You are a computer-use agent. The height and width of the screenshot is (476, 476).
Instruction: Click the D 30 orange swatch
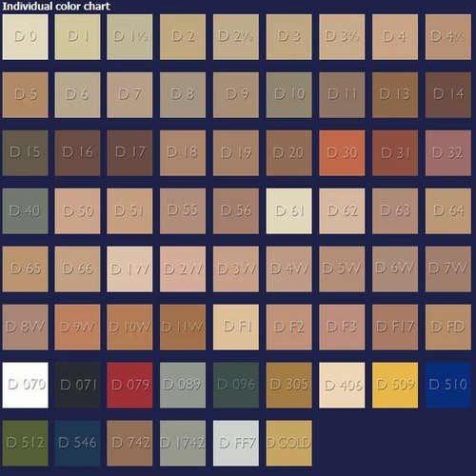click(x=342, y=153)
